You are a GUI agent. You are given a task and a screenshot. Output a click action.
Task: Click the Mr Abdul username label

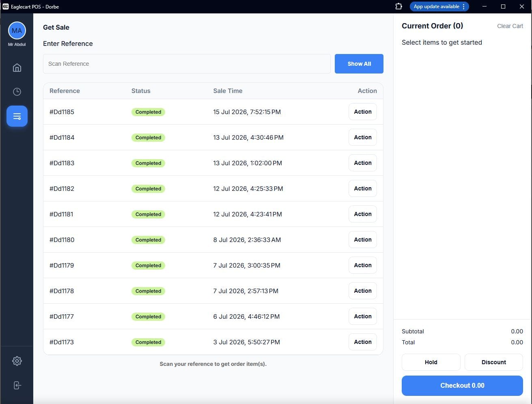(17, 44)
